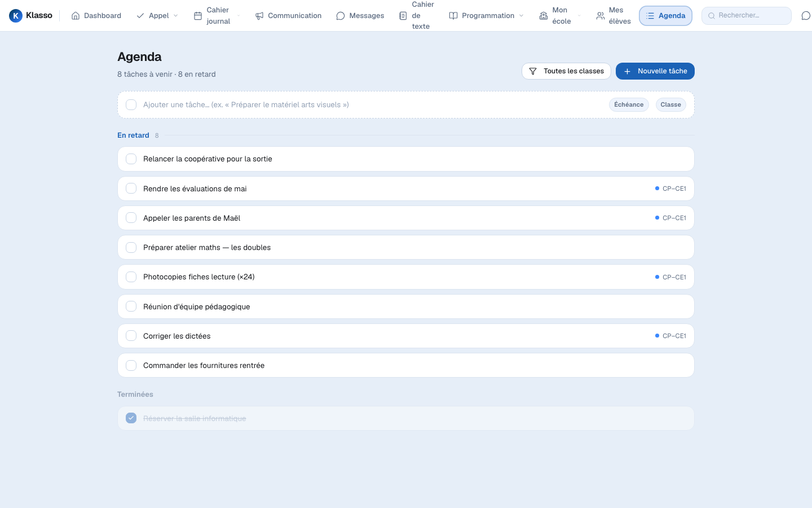
Task: Select 'Commander les fournitures rentrée' task title
Action: (204, 365)
